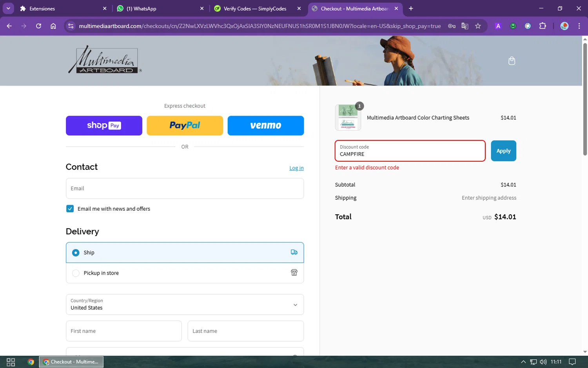Click the browser back arrow
Viewport: 588px width, 368px height.
coord(9,26)
